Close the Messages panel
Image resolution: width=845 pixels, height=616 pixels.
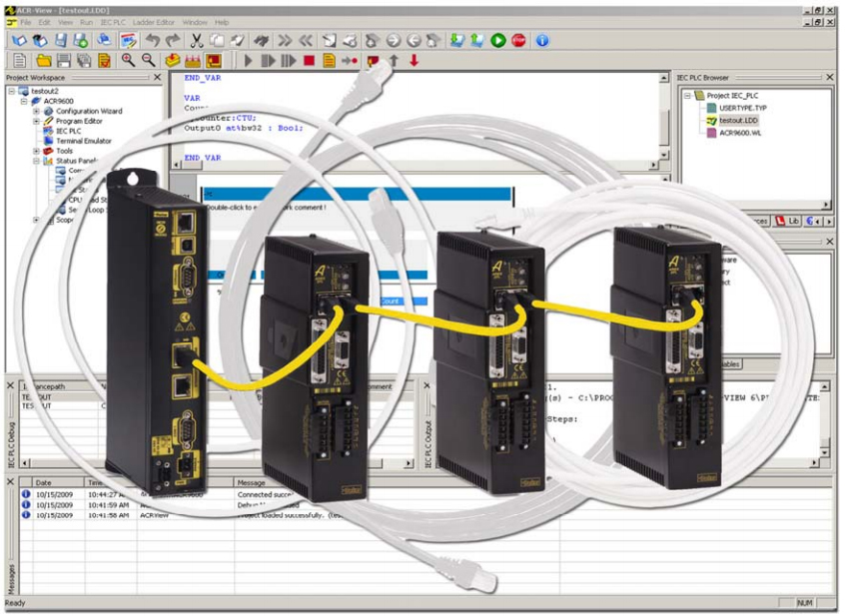(10, 481)
